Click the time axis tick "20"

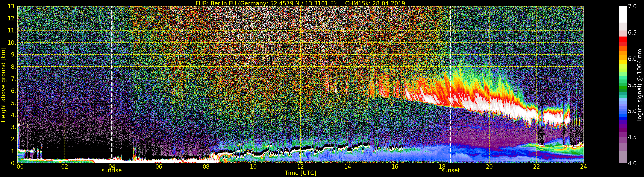click(489, 166)
